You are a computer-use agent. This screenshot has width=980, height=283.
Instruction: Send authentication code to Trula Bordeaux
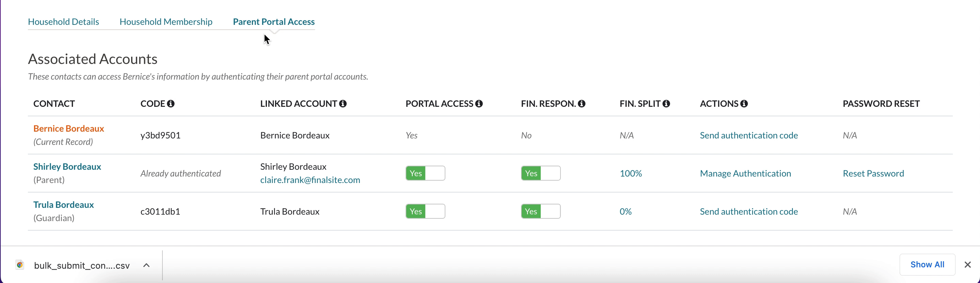click(x=749, y=212)
